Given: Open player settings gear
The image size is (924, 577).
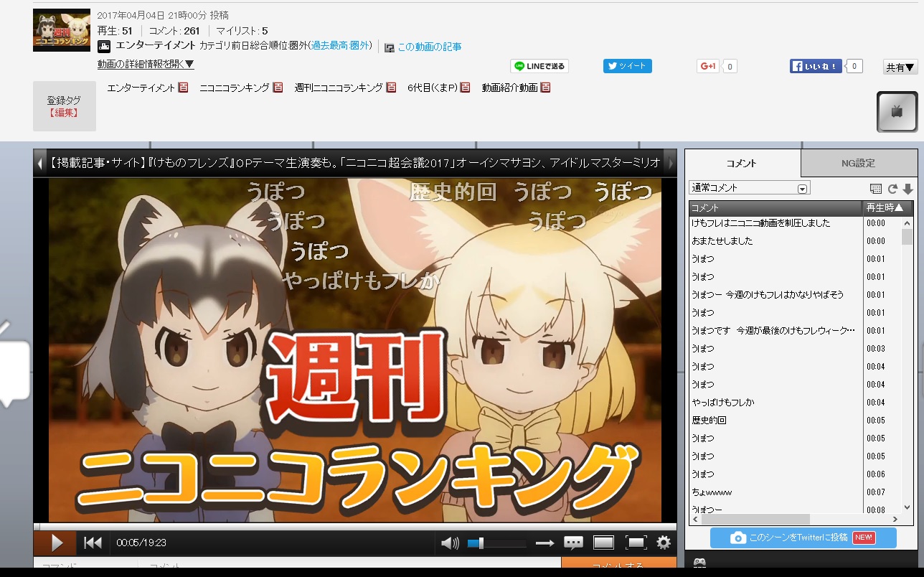Looking at the screenshot, I should pyautogui.click(x=664, y=543).
